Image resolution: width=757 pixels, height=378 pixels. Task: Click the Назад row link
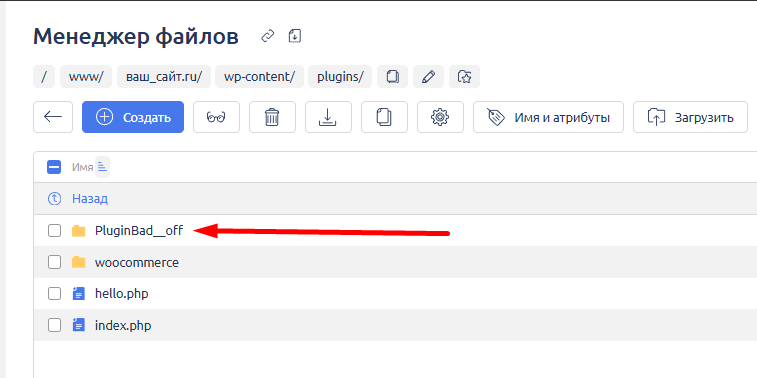(90, 198)
